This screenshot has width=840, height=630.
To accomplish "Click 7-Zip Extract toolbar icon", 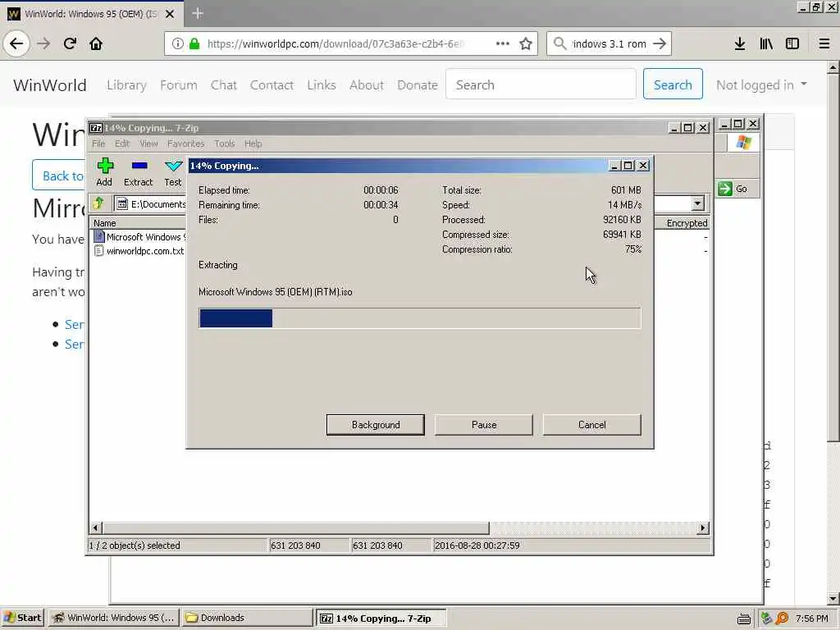I will (138, 172).
